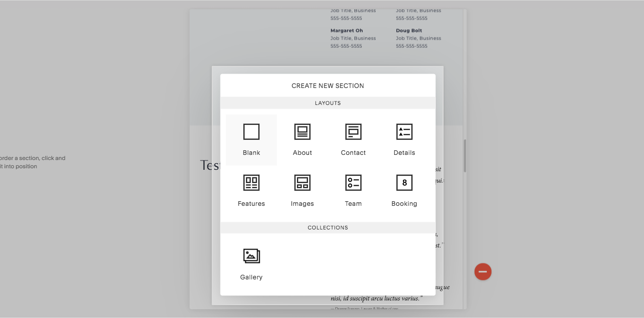Select the About section layout
Viewport: 644px width, 318px height.
(x=302, y=132)
